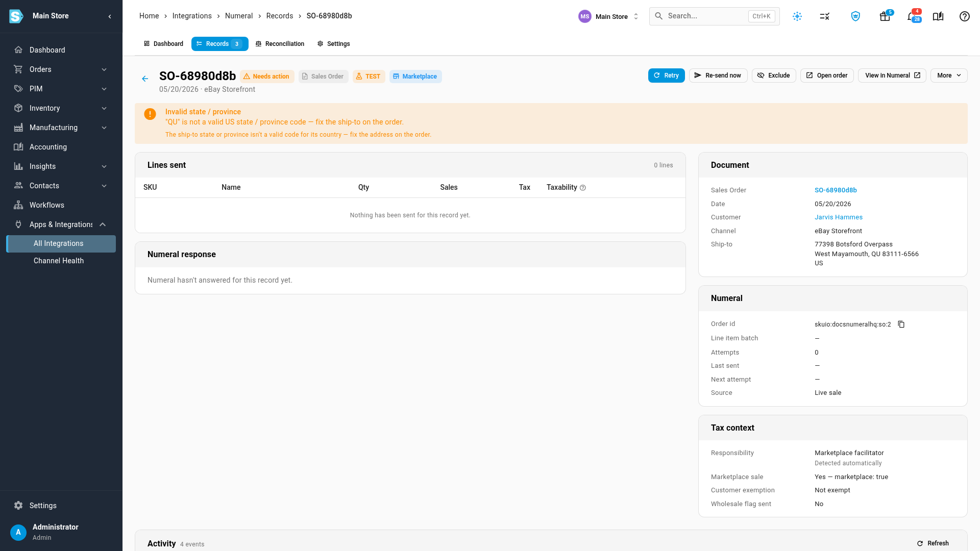This screenshot has width=980, height=551.
Task: Open the gift box rewards icon
Action: tap(885, 16)
